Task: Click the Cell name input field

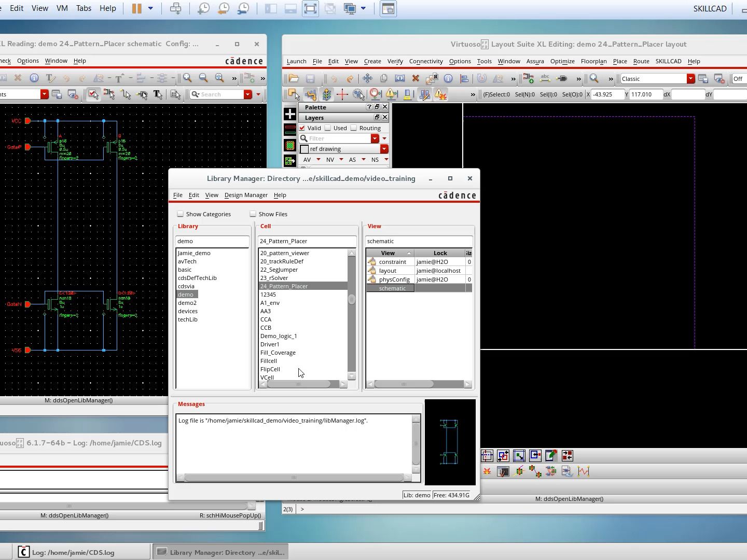Action: (x=307, y=241)
